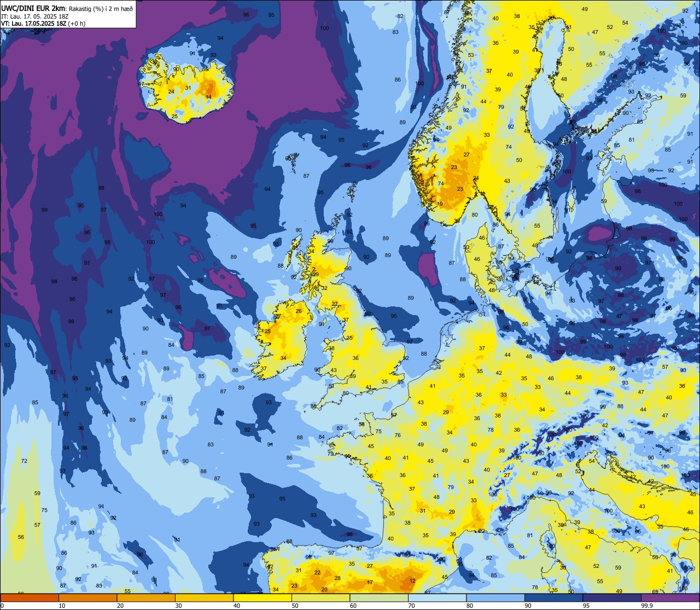Click humidity value 12 in northeast Spain
Image resolution: width=700 pixels, height=610 pixels.
tap(412, 581)
